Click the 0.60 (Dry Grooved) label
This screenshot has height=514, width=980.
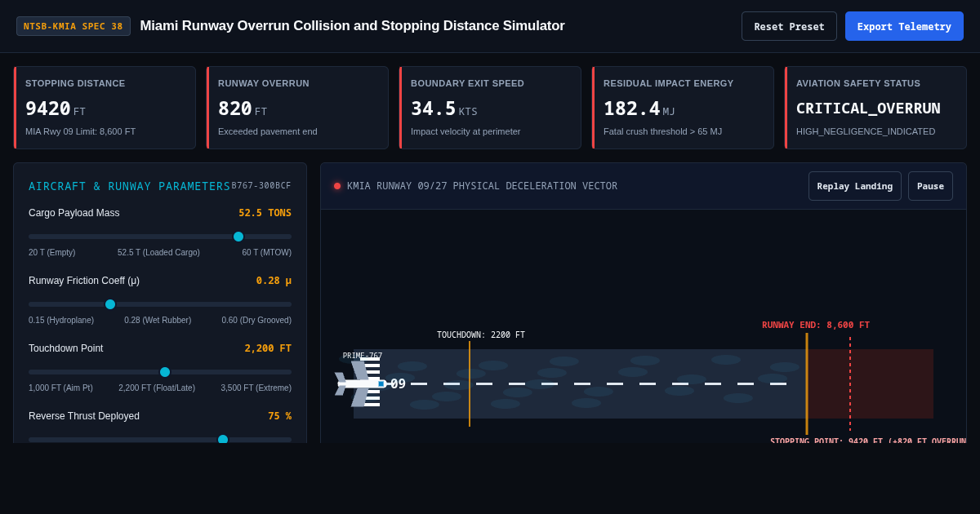point(256,321)
